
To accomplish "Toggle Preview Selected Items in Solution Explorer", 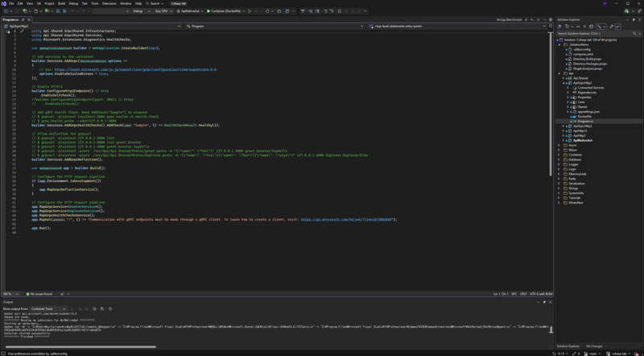I will 618,27.
